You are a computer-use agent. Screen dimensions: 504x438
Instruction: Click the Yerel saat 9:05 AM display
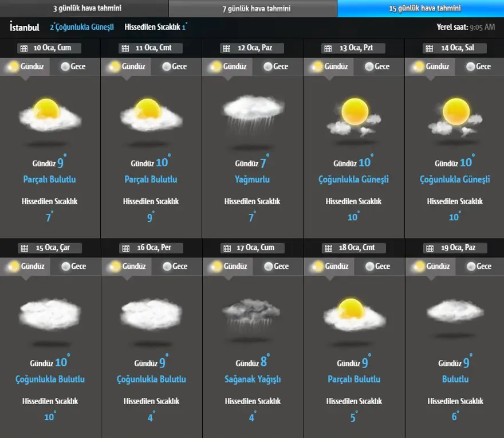458,27
